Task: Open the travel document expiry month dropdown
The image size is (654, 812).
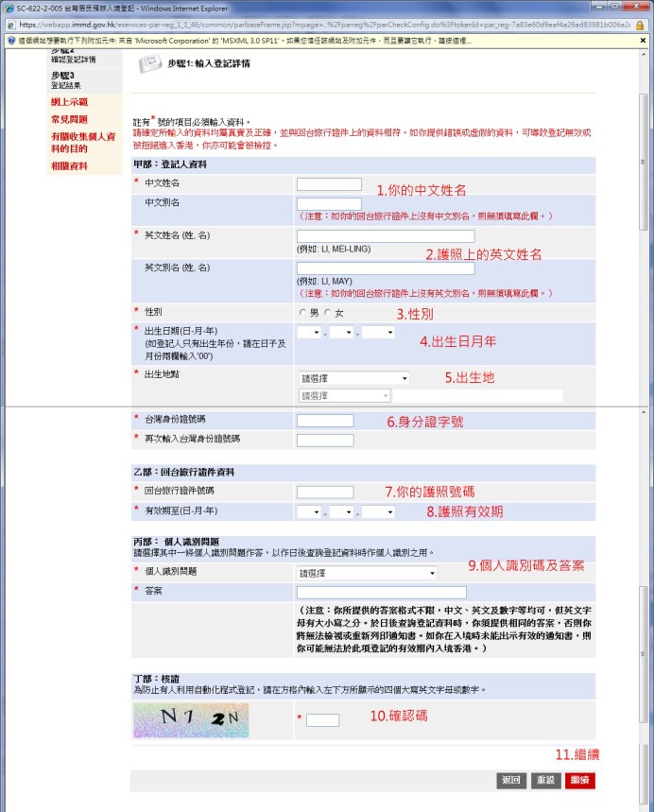Action: coord(342,512)
